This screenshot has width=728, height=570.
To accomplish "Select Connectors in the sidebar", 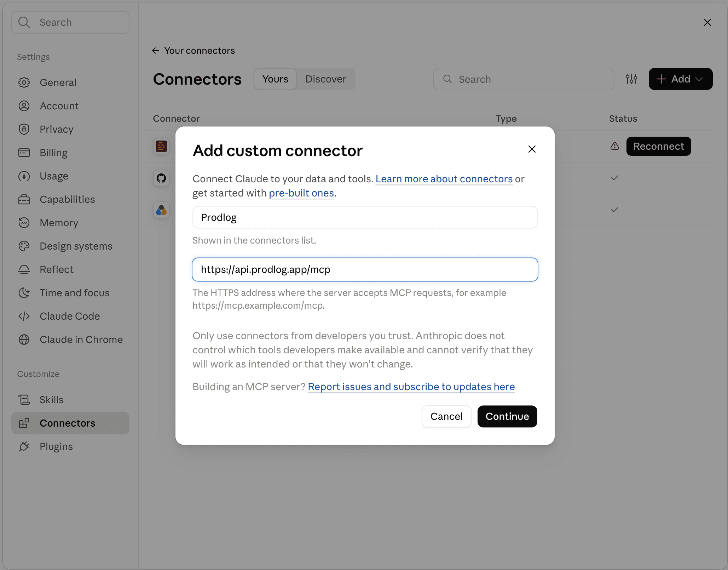I will (70, 423).
